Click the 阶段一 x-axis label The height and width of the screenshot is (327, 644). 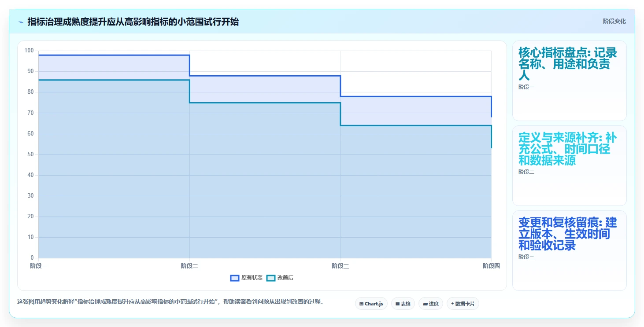[x=38, y=266]
